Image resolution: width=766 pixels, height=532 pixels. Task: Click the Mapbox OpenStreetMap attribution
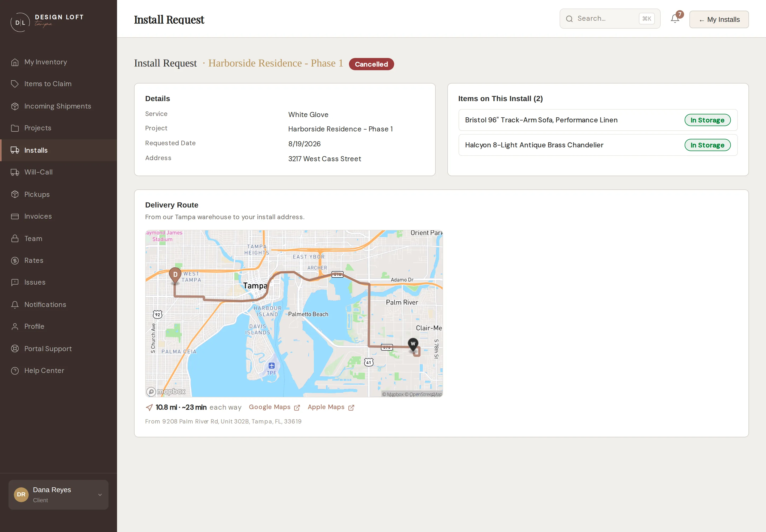(412, 394)
